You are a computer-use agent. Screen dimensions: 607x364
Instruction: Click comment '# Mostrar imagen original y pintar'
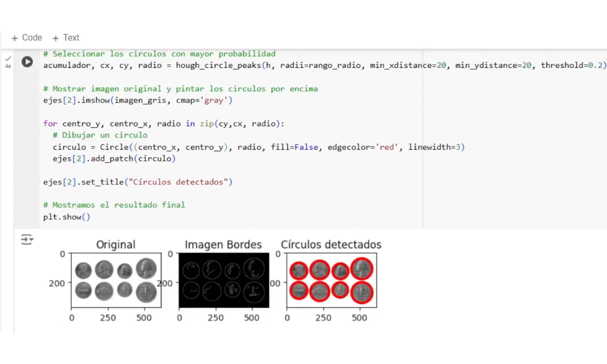coord(181,89)
